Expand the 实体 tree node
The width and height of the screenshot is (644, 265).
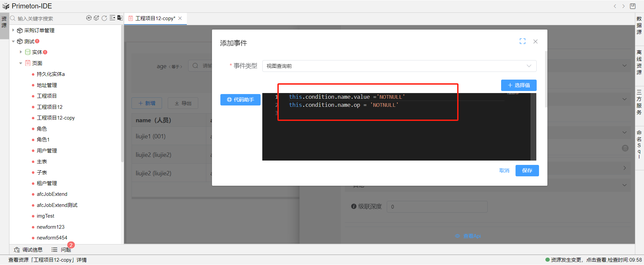(21, 52)
